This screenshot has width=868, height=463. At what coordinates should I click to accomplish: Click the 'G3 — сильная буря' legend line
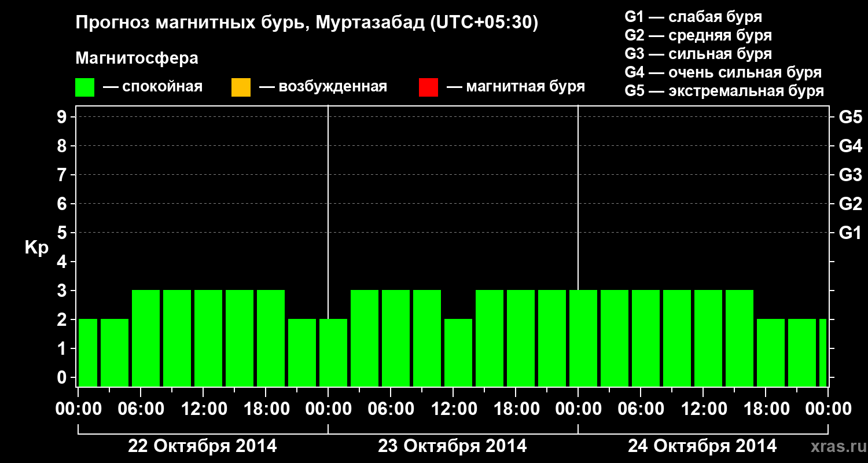pos(698,54)
